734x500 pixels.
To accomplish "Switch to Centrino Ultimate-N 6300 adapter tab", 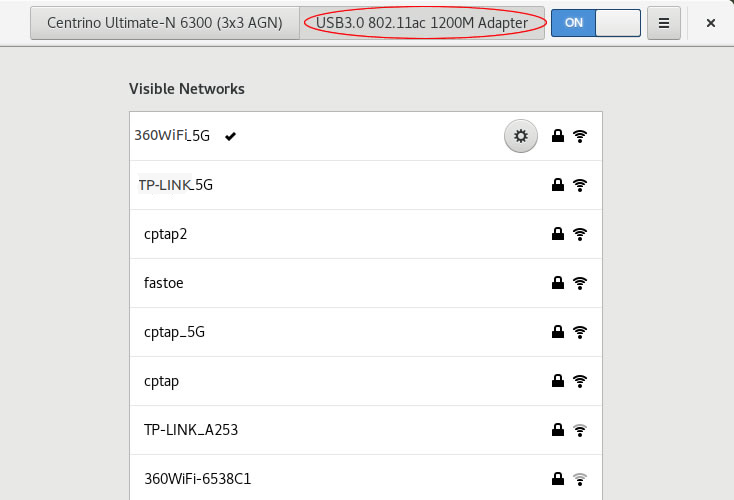I will pyautogui.click(x=165, y=23).
